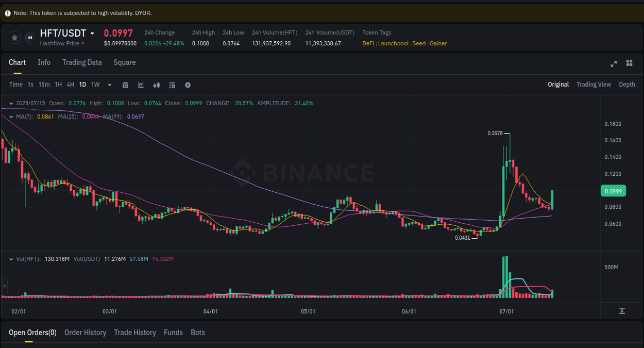
Task: Open the extra timeframe dropdown arrow
Action: click(x=109, y=85)
